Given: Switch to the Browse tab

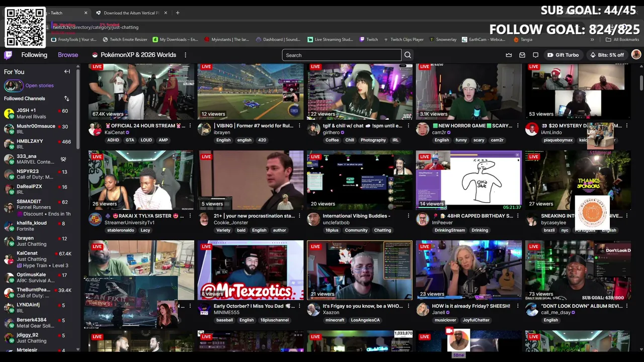Looking at the screenshot, I should [x=68, y=55].
